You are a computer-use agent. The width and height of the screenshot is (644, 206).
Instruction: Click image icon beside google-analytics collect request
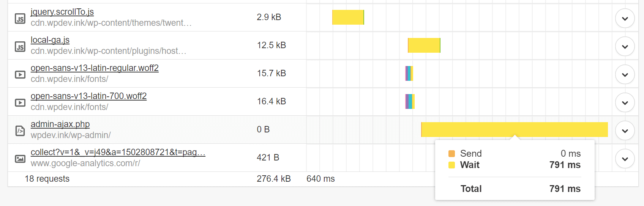coord(20,159)
